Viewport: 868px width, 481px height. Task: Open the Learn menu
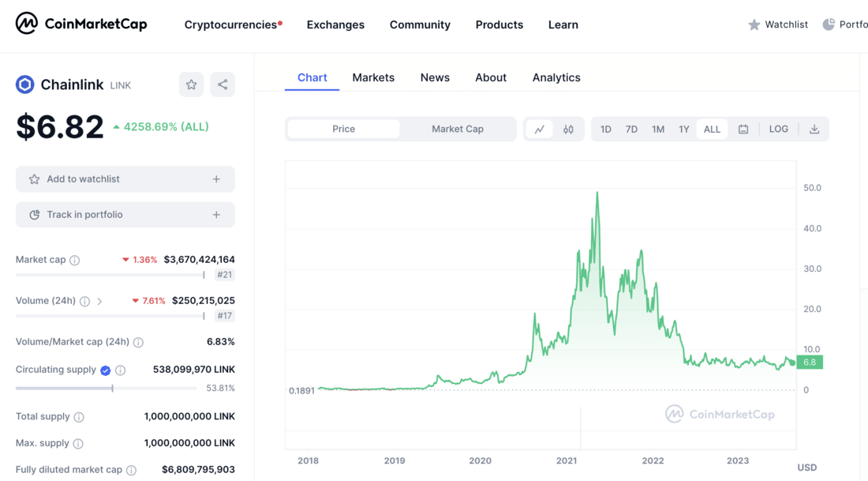[x=563, y=24]
